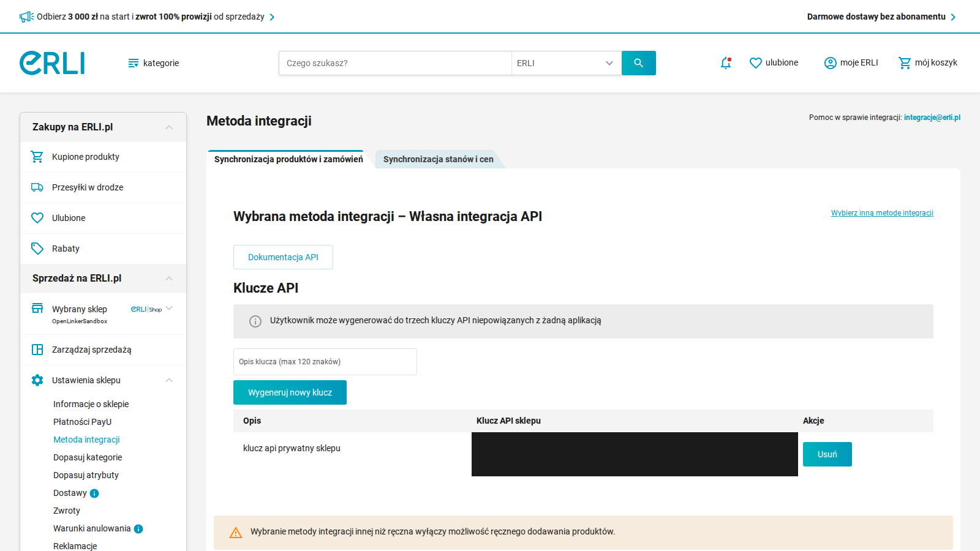The image size is (980, 551).
Task: Click Wybierz inną metodę integracji link
Action: [882, 213]
